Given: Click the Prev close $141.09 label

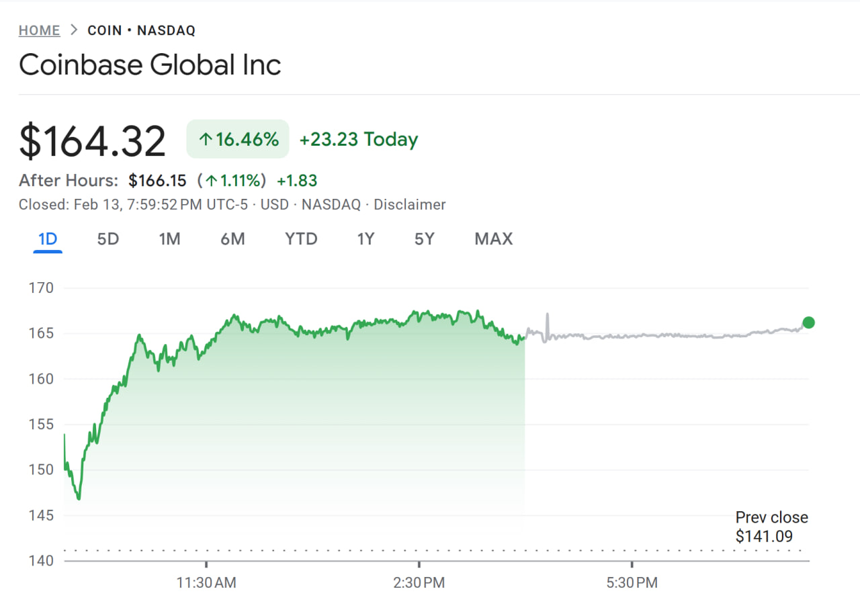Looking at the screenshot, I should [x=771, y=527].
